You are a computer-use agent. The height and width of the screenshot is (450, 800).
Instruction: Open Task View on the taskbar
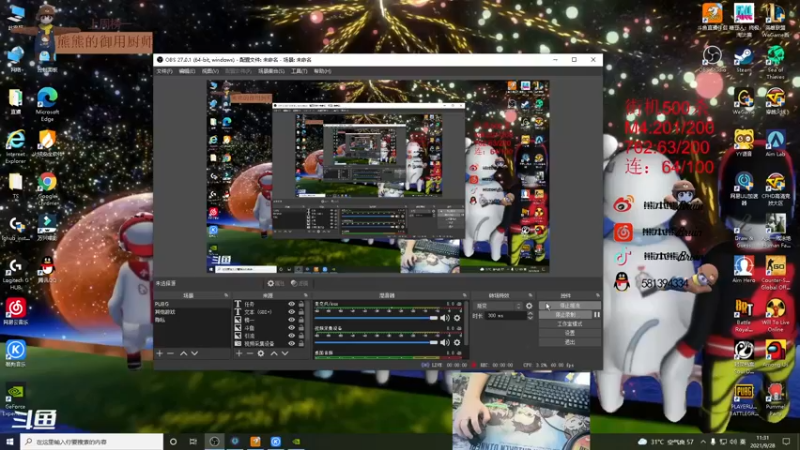[193, 442]
